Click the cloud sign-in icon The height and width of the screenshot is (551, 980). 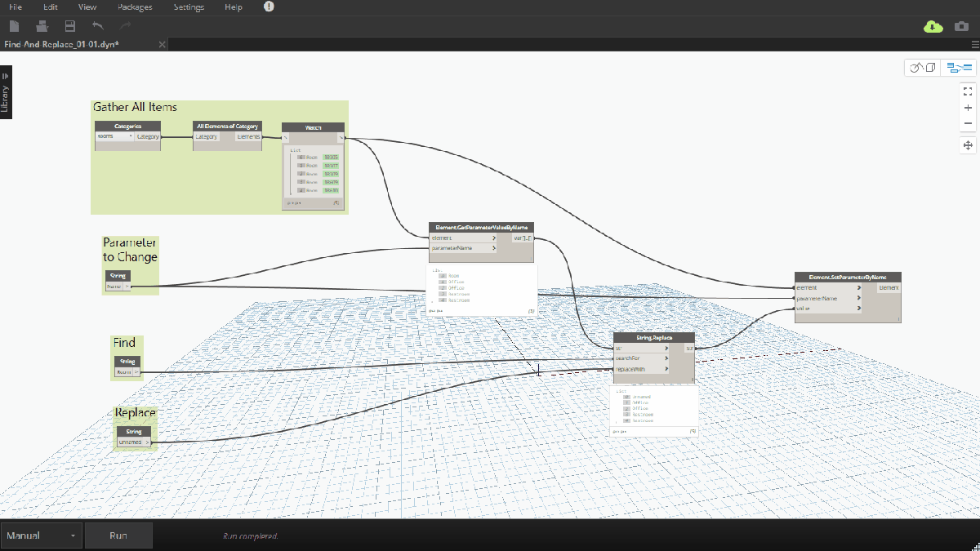point(932,26)
